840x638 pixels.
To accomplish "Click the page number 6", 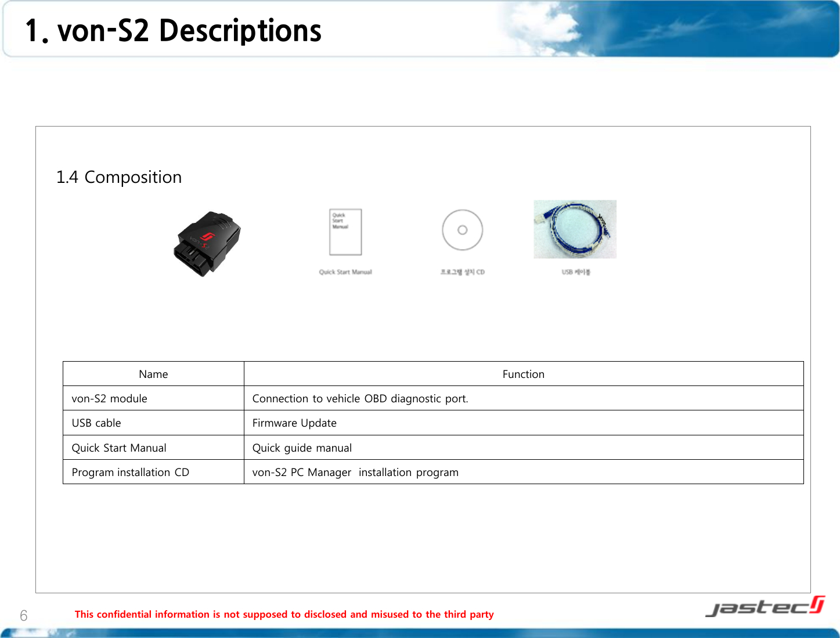I will coord(24,616).
